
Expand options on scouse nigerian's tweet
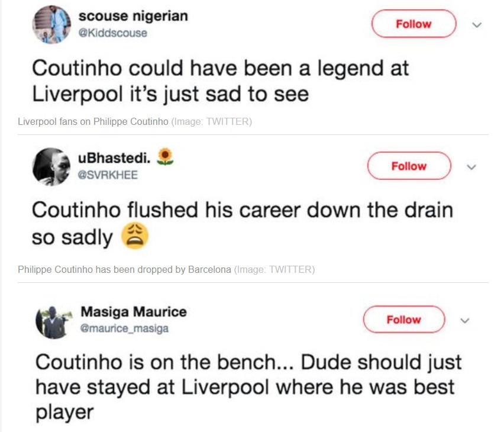[x=476, y=25]
